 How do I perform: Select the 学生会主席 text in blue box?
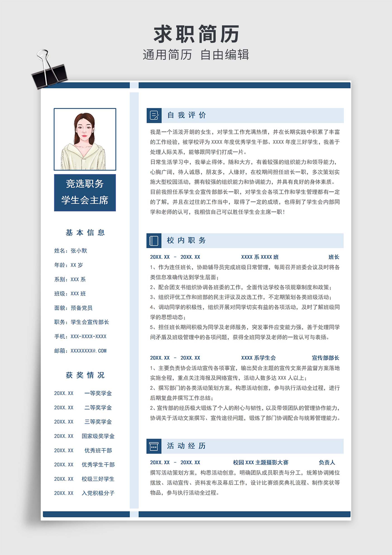point(85,200)
